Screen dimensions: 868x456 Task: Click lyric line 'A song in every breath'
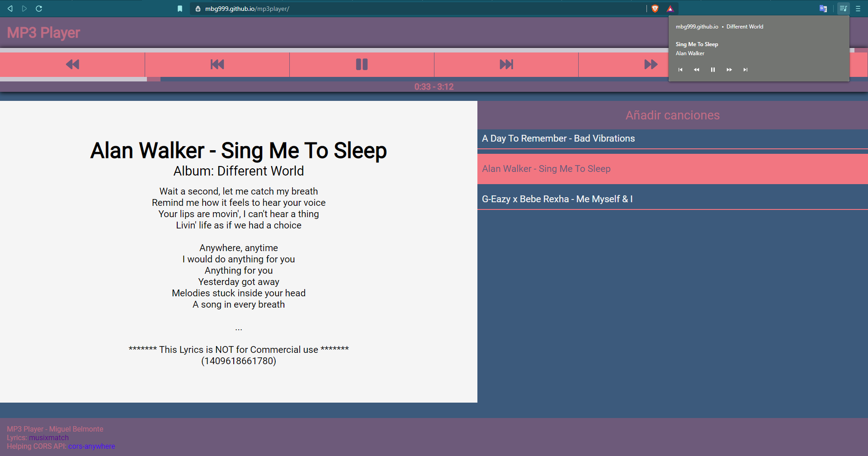(x=239, y=304)
